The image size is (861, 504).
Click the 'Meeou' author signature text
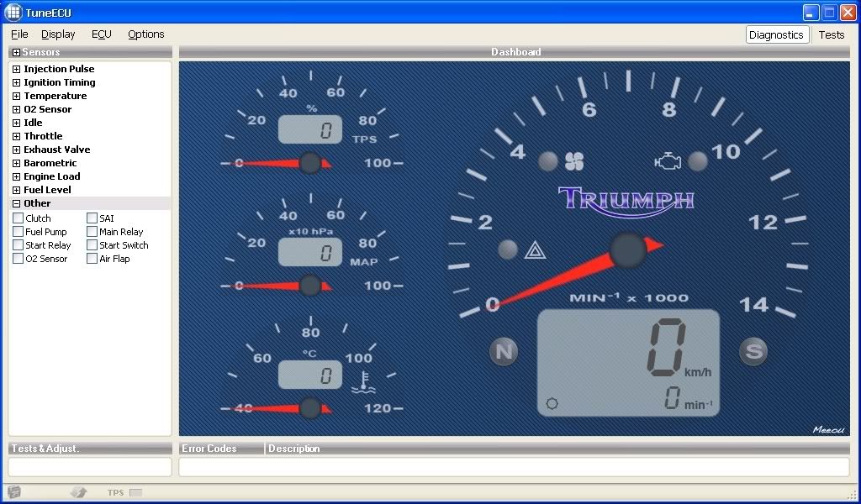[x=828, y=429]
